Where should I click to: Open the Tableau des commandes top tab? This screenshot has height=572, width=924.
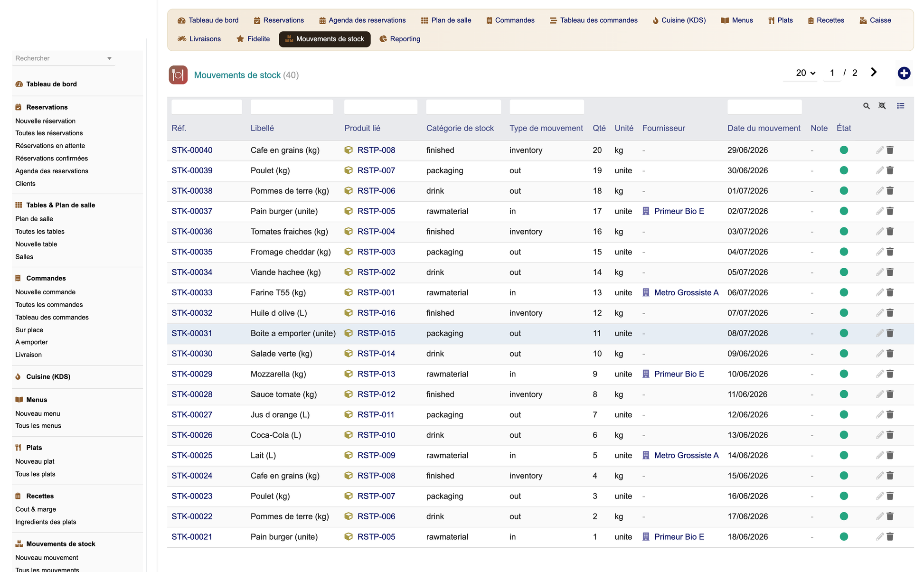pos(594,20)
